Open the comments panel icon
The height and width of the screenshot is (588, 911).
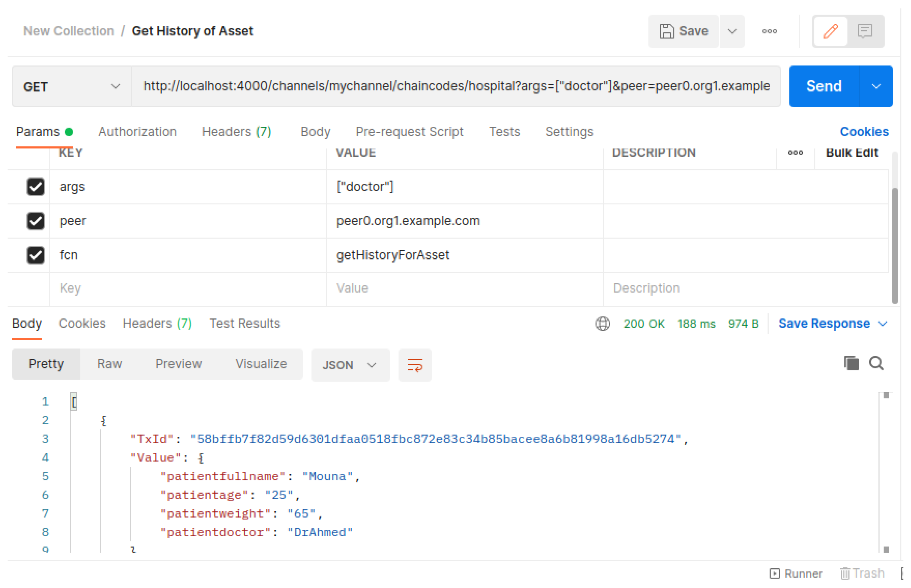coord(864,31)
